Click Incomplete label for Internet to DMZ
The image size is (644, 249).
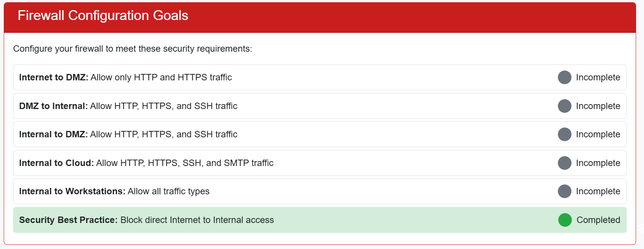[598, 77]
